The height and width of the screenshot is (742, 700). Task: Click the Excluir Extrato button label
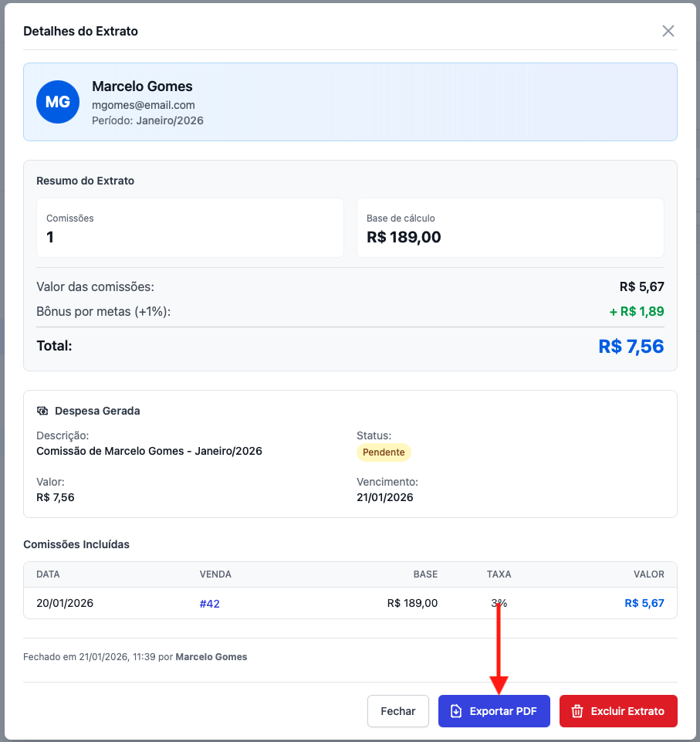[x=627, y=711]
